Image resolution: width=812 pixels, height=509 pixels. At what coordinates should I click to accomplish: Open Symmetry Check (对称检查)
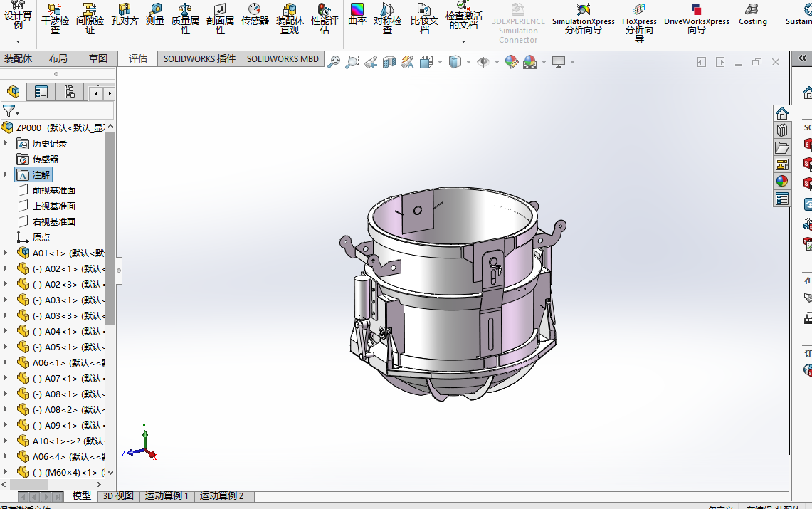(387, 19)
